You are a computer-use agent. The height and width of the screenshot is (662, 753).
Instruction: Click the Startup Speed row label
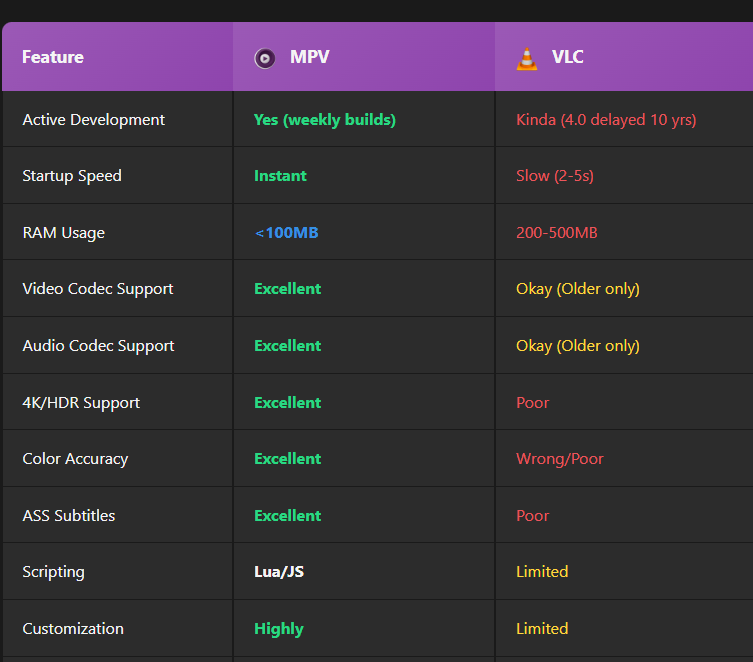[72, 176]
